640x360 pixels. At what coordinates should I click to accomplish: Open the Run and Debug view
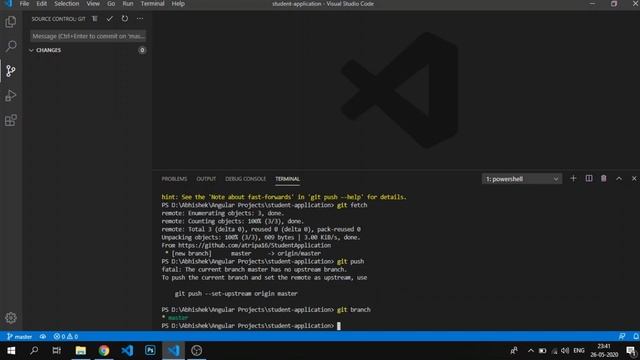[11, 96]
